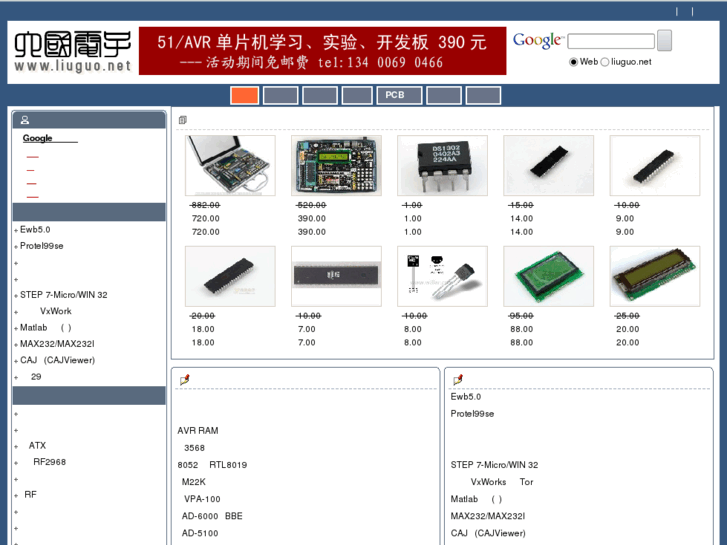Image resolution: width=727 pixels, height=545 pixels.
Task: Open the chip thumbnail priced 9.00
Action: click(x=655, y=165)
